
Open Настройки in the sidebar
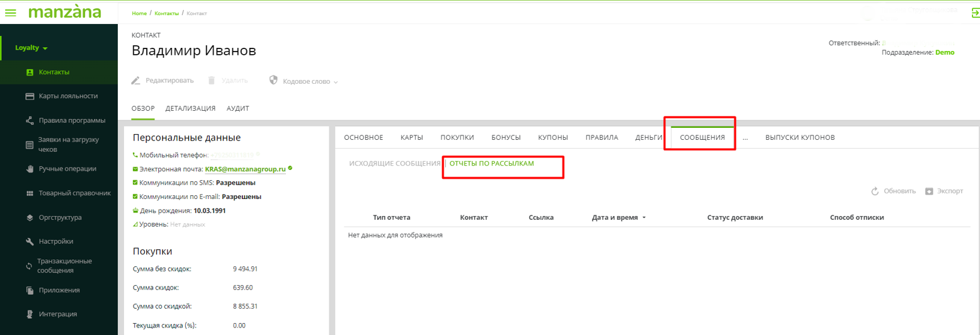[x=55, y=241]
